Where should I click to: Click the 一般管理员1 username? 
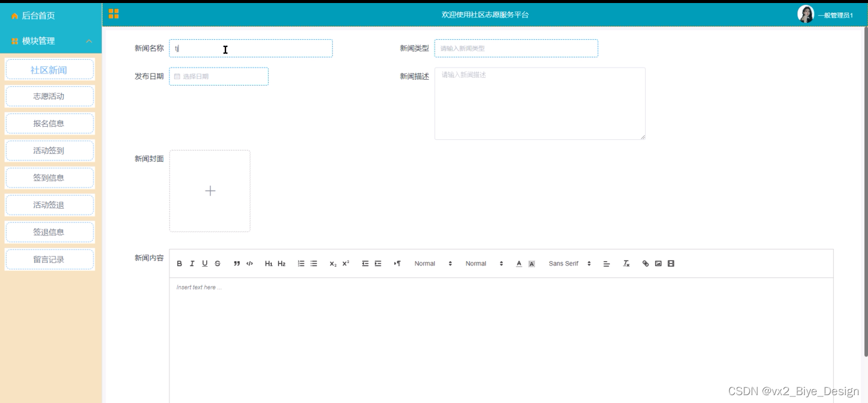[x=835, y=16]
